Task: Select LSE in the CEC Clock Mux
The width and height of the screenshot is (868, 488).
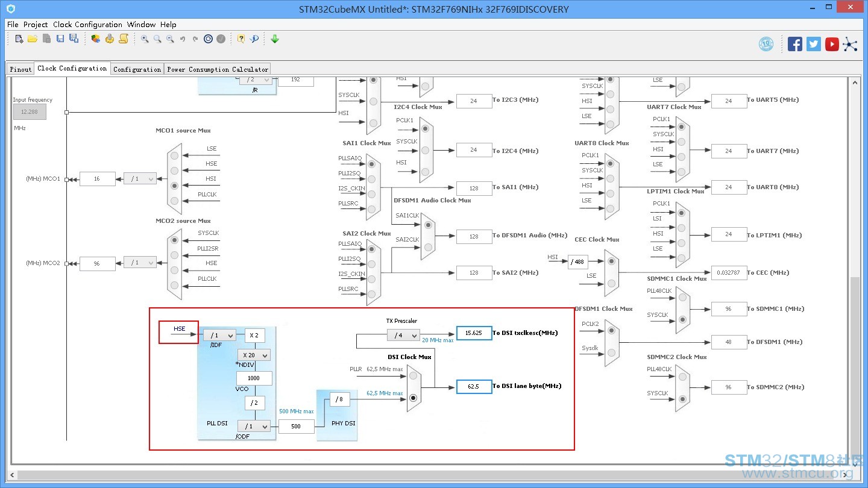Action: 612,284
